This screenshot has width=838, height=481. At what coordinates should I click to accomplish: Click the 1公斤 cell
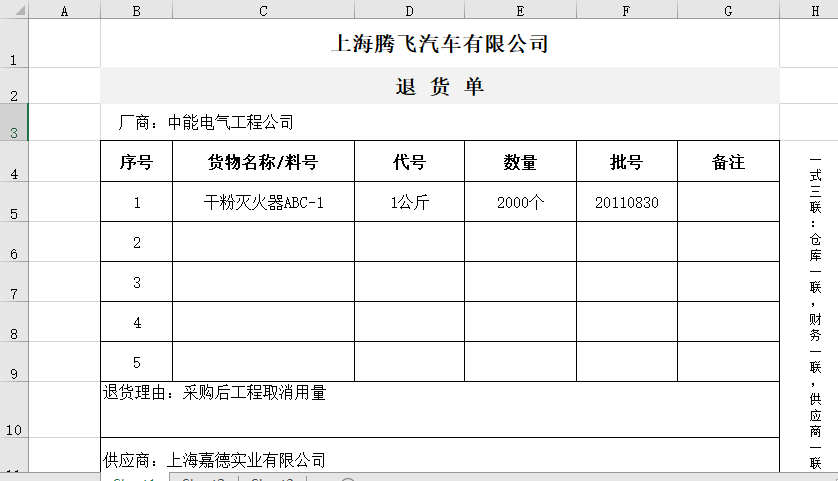coord(409,202)
